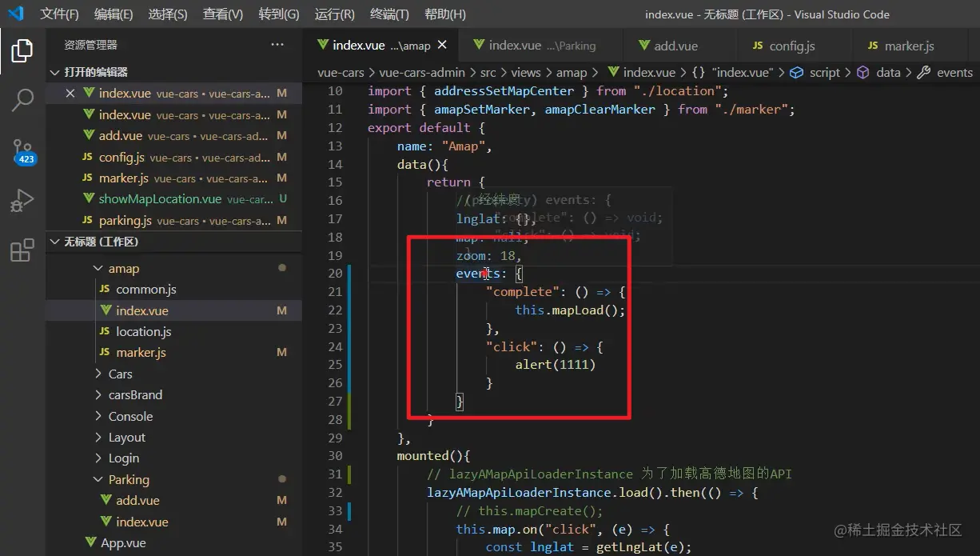Click script breadcrumb symbol
This screenshot has width=980, height=556.
[x=815, y=72]
